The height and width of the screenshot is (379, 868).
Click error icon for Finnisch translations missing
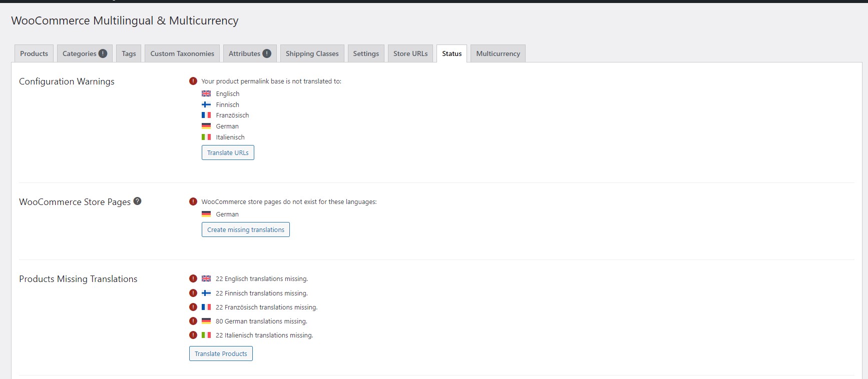[x=193, y=293]
